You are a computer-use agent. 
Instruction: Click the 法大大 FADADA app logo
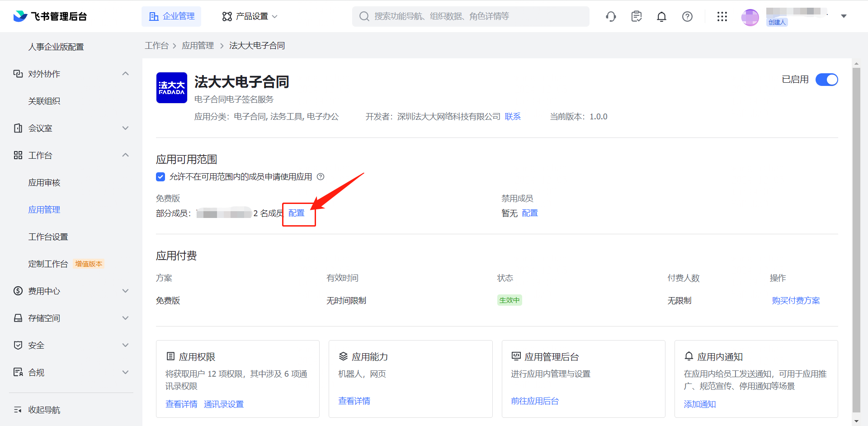pos(172,88)
